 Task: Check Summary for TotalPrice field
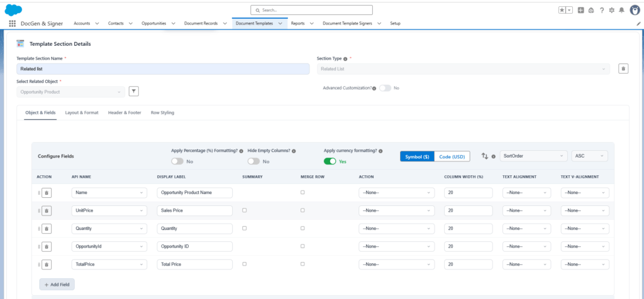245,264
